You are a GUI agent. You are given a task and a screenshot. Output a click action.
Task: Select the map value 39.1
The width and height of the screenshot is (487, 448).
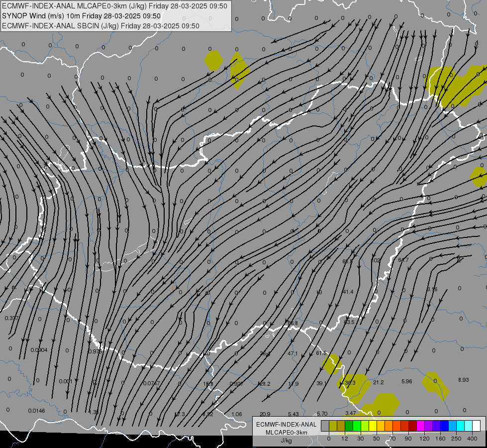pos(321,383)
